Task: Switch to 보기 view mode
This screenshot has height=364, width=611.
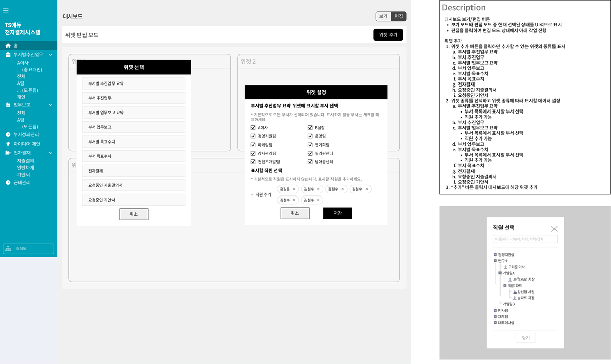Action: tap(383, 16)
